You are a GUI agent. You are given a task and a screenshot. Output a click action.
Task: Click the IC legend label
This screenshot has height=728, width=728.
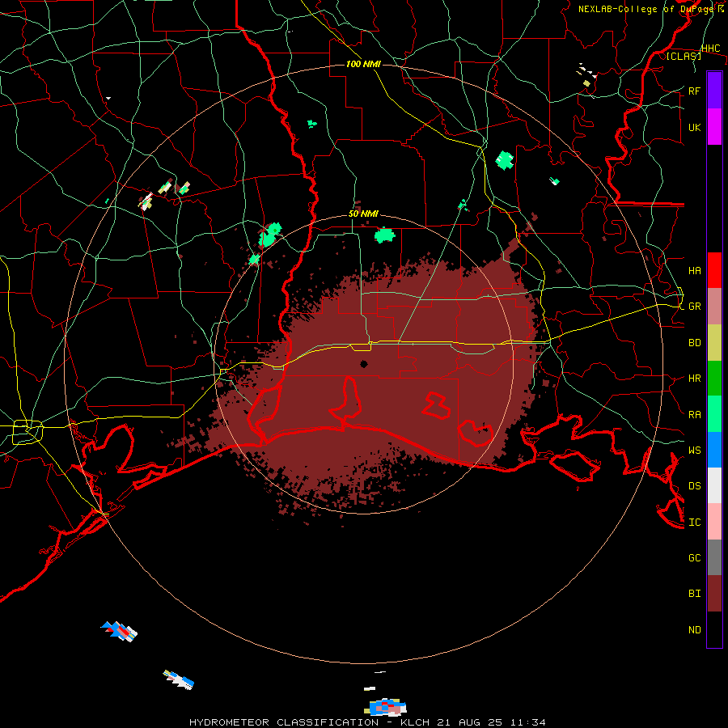(x=694, y=522)
